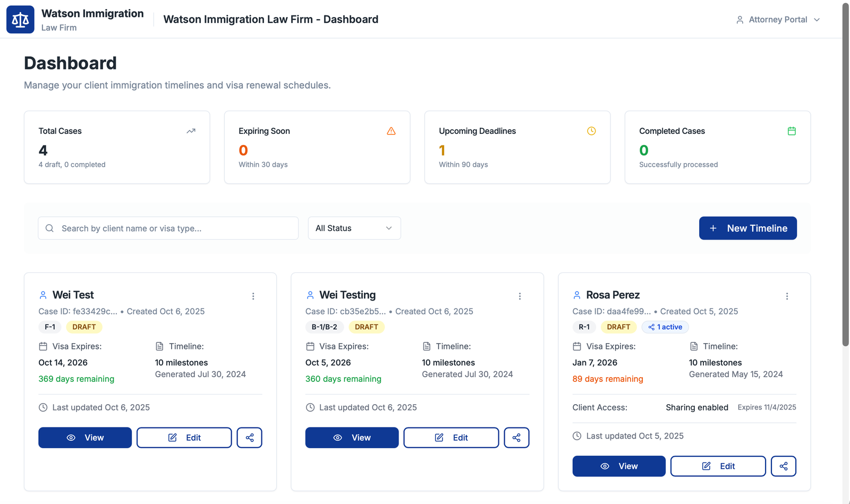850x504 pixels.
Task: Open three-dot menu for Rosa Perez
Action: click(787, 296)
